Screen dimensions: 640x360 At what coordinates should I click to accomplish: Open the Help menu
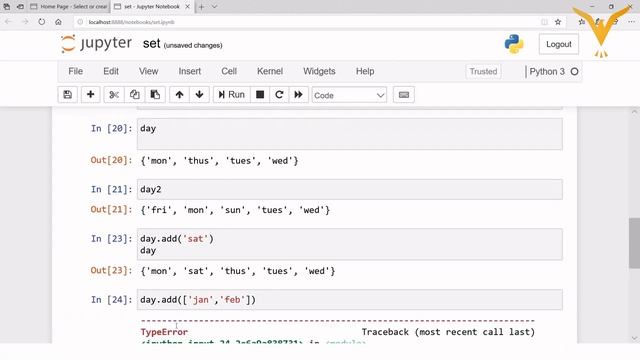pyautogui.click(x=365, y=71)
